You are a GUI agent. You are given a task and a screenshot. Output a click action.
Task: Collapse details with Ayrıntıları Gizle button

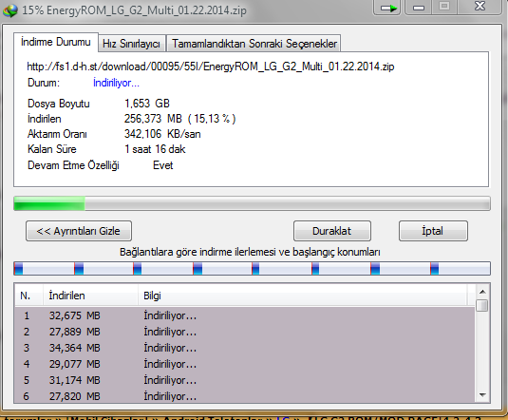pos(79,231)
